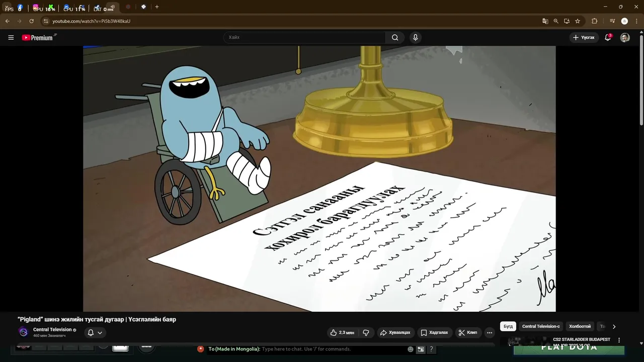The width and height of the screenshot is (644, 362).
Task: Open the browser extensions puzzle icon
Action: [x=594, y=21]
